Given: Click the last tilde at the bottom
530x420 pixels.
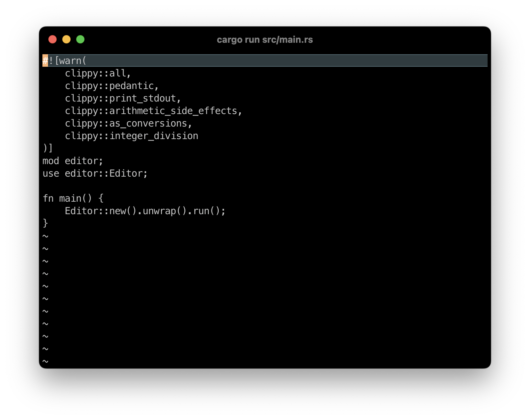Looking at the screenshot, I should tap(45, 361).
